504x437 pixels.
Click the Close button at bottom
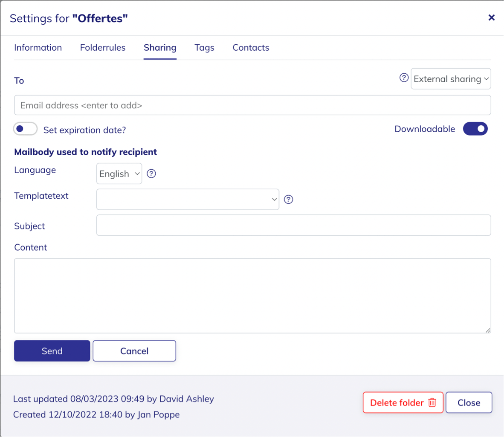(x=469, y=402)
